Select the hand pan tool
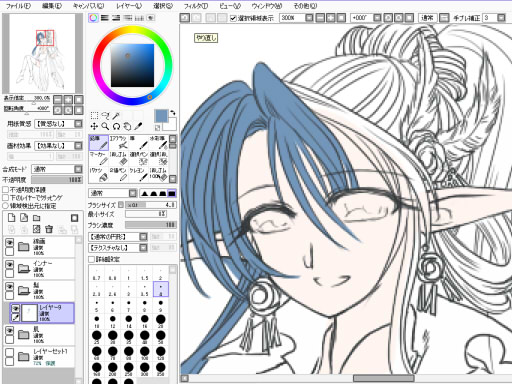 [x=127, y=126]
